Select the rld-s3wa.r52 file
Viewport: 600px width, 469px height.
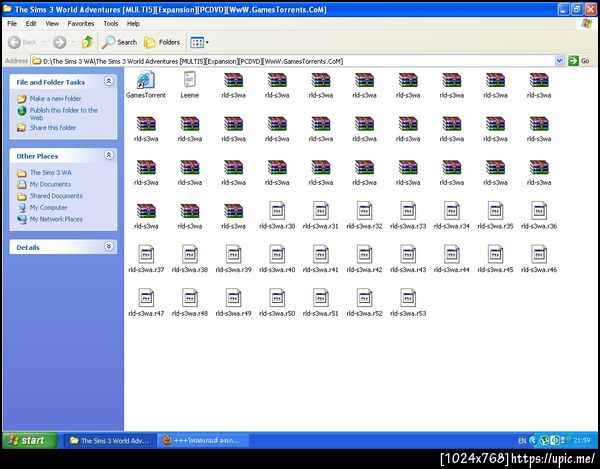point(364,303)
